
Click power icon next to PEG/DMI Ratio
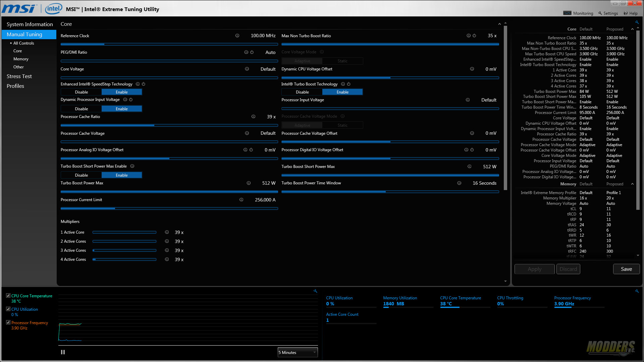coord(252,52)
